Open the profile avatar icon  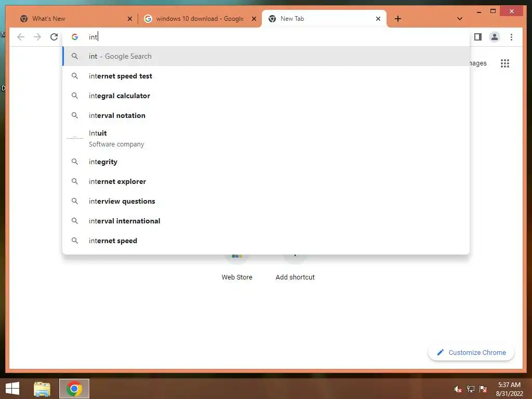495,37
